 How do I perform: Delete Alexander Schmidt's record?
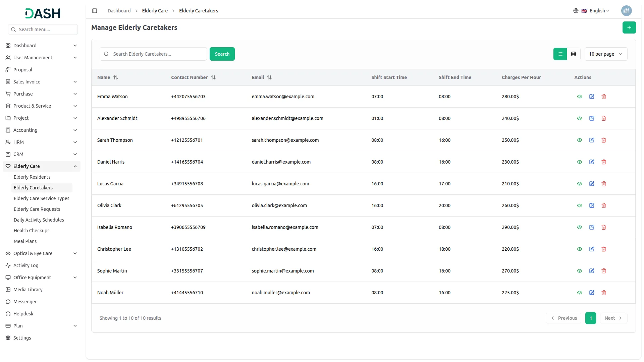[604, 118]
